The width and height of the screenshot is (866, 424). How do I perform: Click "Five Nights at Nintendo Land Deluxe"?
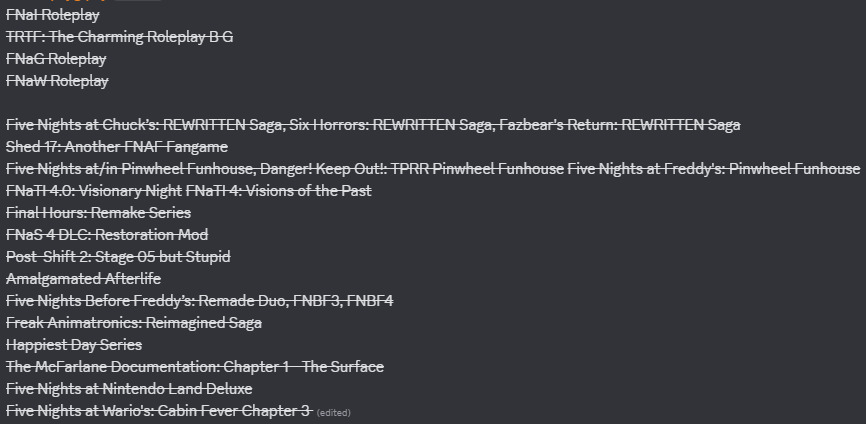[129, 389]
